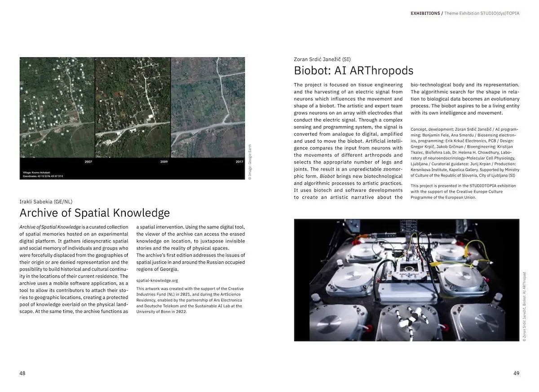Select the 2007 satellite image label
Viewport: 539px width, 392px height.
[x=88, y=161]
